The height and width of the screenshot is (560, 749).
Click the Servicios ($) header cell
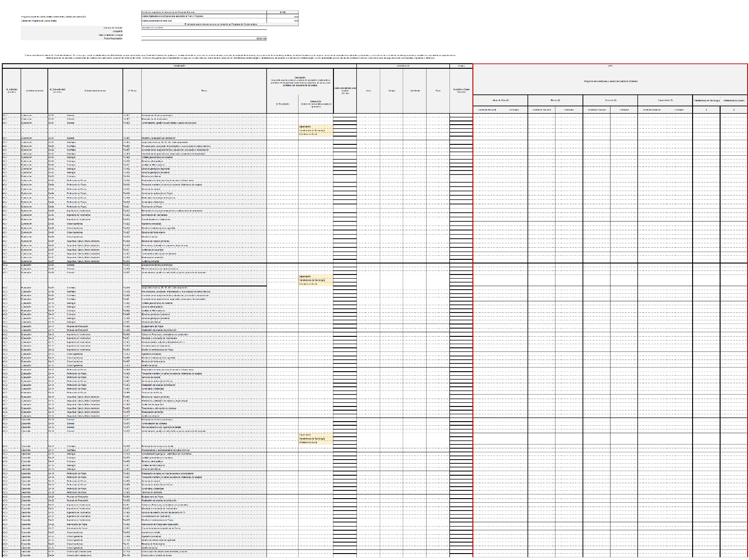click(610, 100)
